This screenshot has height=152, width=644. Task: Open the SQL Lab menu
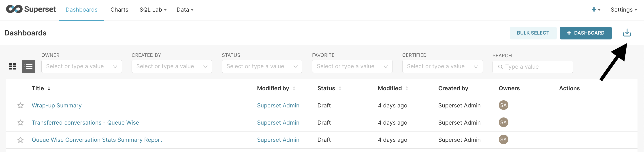153,10
